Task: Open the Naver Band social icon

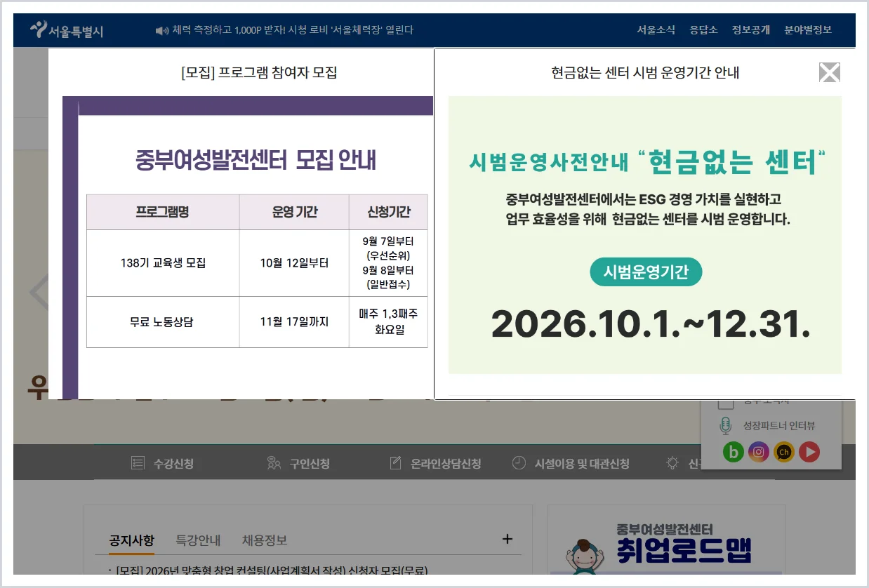Action: [733, 453]
